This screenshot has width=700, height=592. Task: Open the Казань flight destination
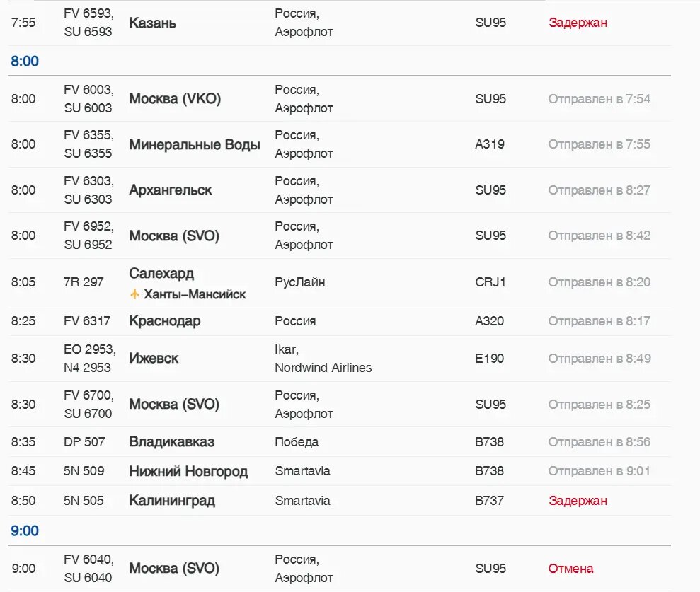(x=152, y=23)
